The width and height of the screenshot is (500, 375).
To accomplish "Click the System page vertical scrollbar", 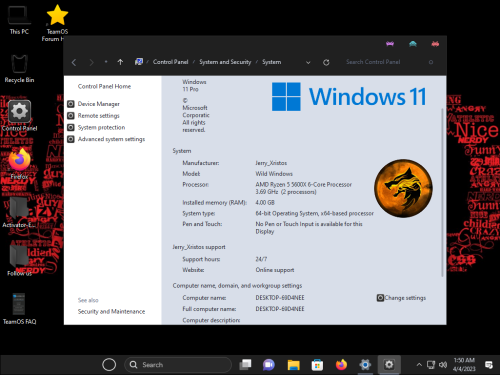I will pos(443,192).
